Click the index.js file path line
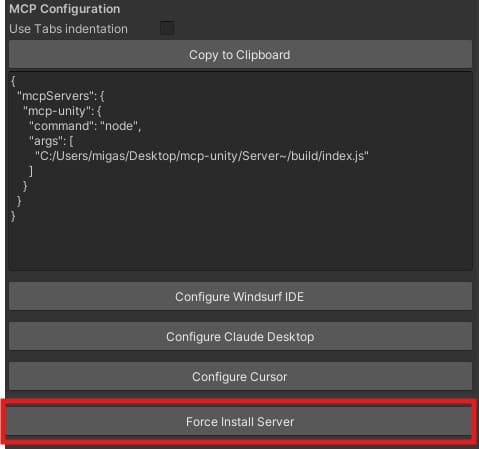 202,156
